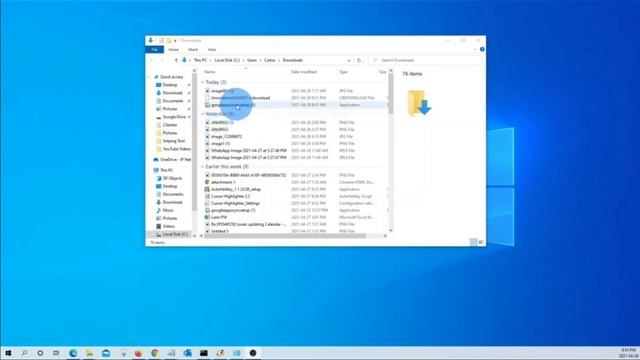
Task: Open taskbar Search
Action: click(24, 353)
